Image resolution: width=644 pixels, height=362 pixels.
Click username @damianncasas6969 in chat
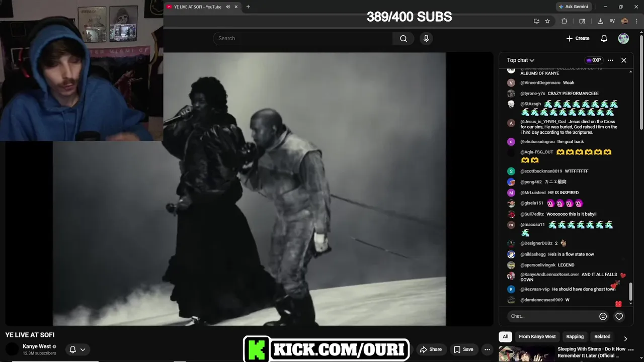[x=541, y=300]
